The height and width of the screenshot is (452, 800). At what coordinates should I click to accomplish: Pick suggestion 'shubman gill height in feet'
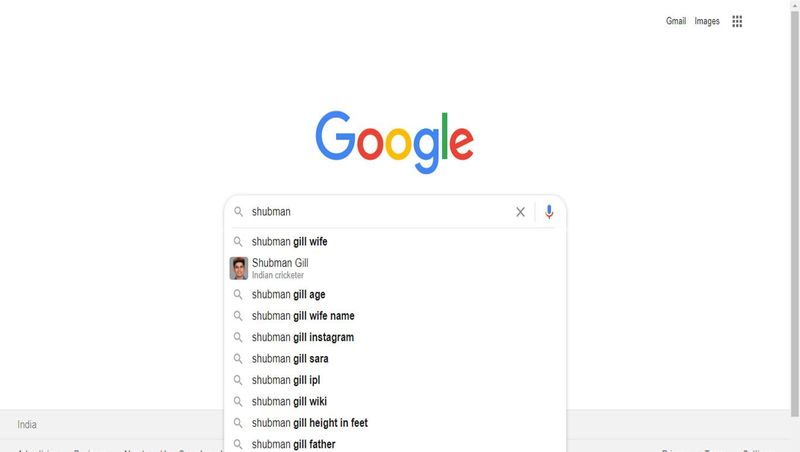pos(395,423)
